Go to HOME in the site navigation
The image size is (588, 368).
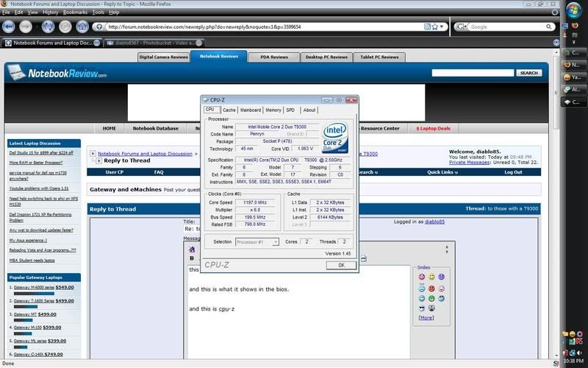tap(109, 128)
